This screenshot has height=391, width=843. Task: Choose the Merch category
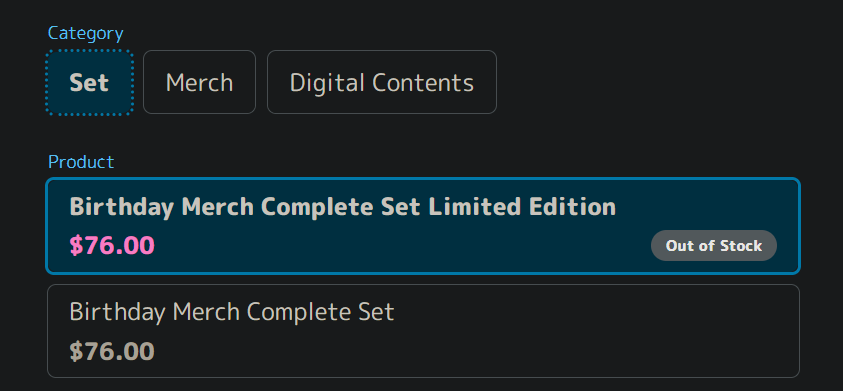click(x=199, y=82)
